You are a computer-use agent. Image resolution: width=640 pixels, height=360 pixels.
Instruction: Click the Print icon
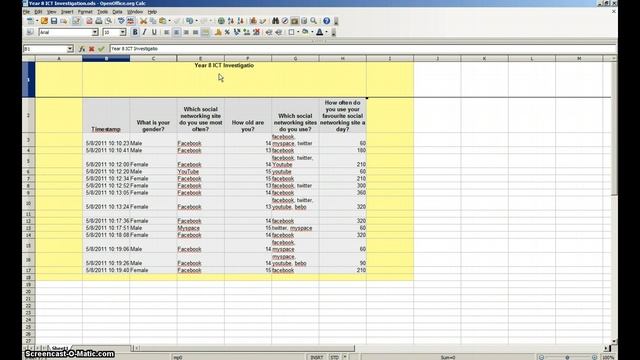(x=99, y=21)
